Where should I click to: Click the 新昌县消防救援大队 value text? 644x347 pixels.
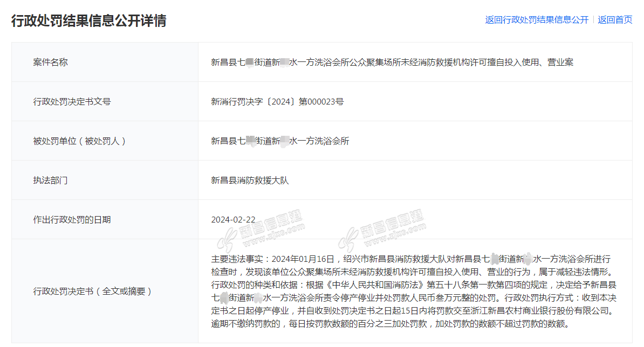pyautogui.click(x=250, y=181)
